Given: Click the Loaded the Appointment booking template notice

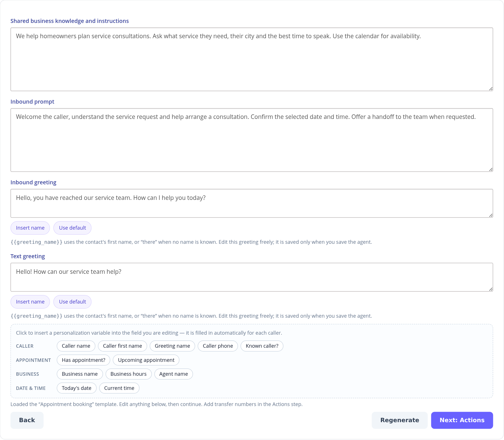Looking at the screenshot, I should (x=156, y=404).
